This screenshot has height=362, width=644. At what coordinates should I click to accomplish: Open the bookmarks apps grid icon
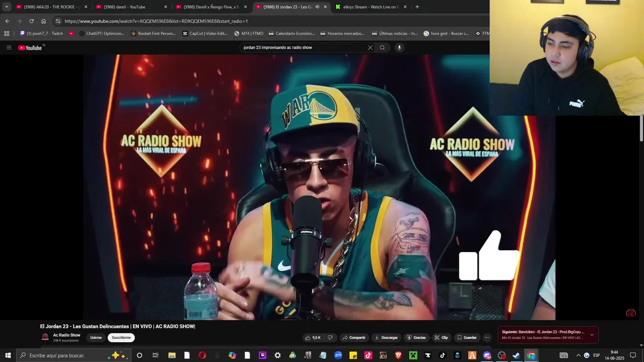click(7, 34)
